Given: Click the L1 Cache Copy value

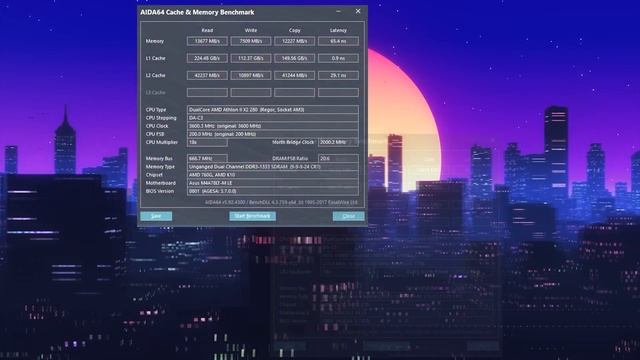Looking at the screenshot, I should pos(294,58).
